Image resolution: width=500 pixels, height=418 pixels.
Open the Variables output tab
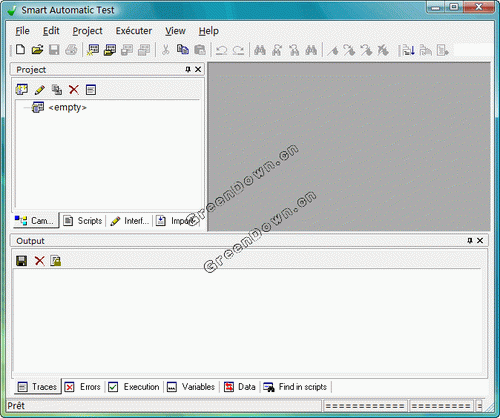[191, 387]
